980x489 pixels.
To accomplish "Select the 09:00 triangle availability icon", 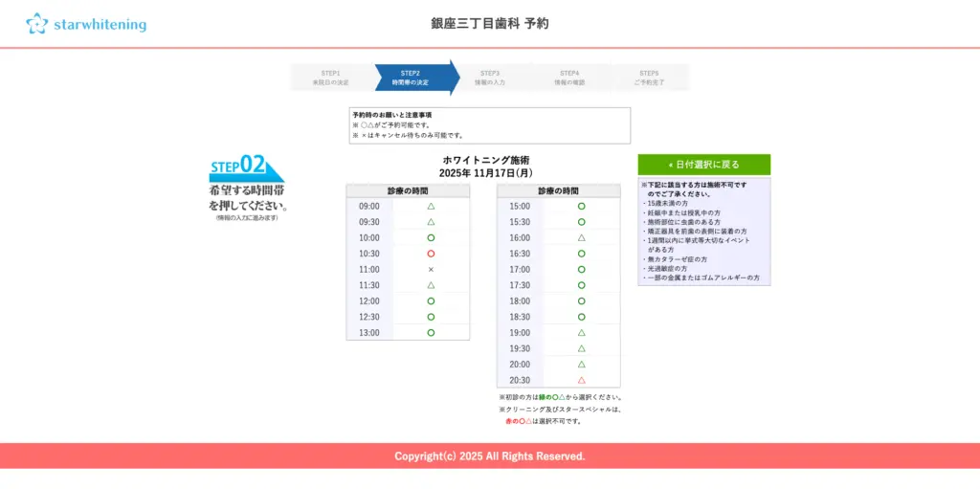I will 431,206.
